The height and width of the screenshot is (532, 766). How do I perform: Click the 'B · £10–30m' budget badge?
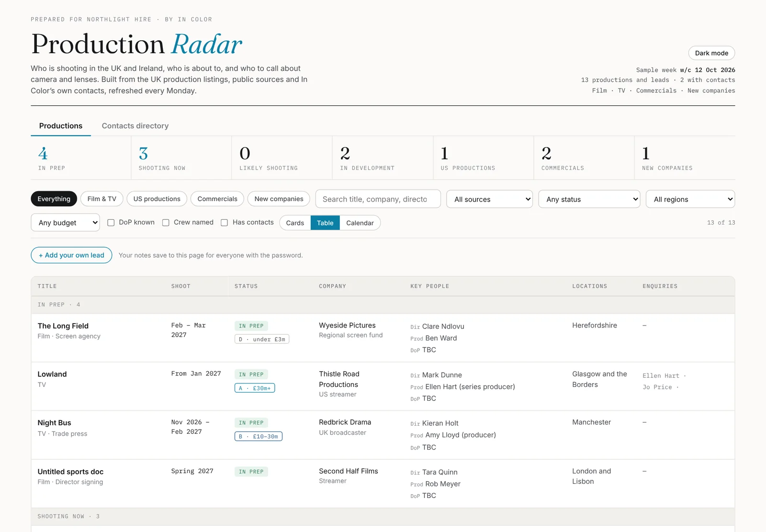pyautogui.click(x=259, y=437)
